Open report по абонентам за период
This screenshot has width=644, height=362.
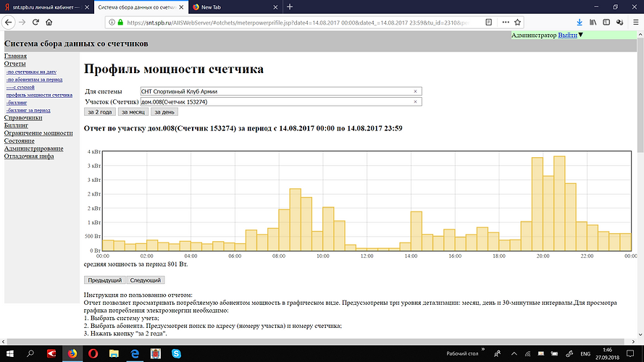click(x=34, y=80)
